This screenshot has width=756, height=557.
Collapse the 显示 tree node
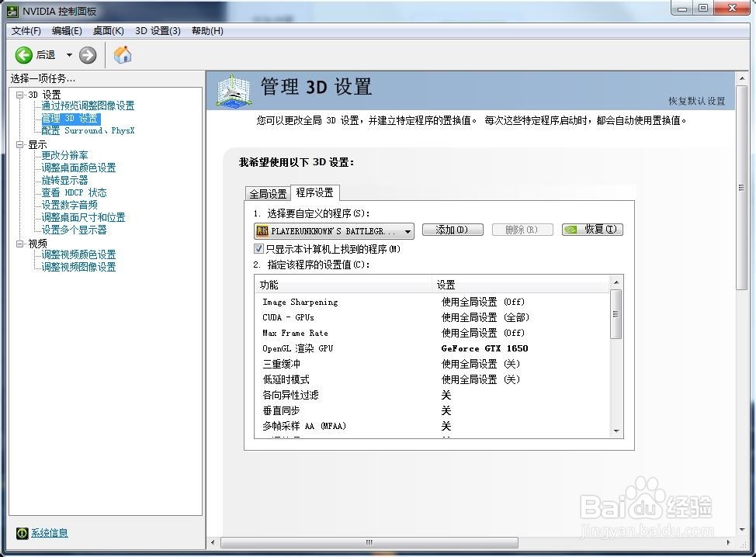[19, 144]
